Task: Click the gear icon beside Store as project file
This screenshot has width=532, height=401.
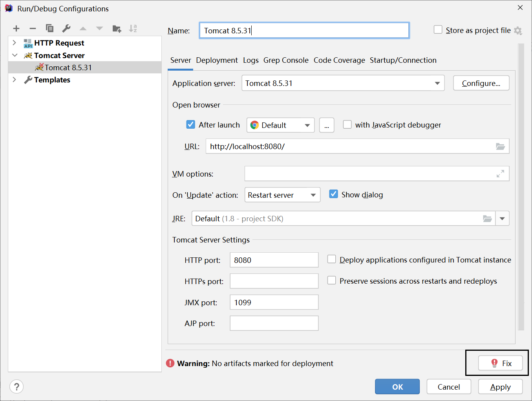Action: click(x=518, y=31)
